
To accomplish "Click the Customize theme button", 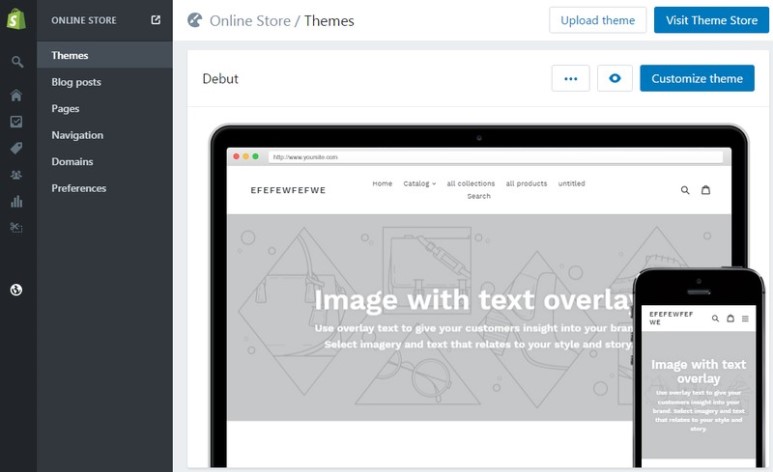I will coord(697,79).
